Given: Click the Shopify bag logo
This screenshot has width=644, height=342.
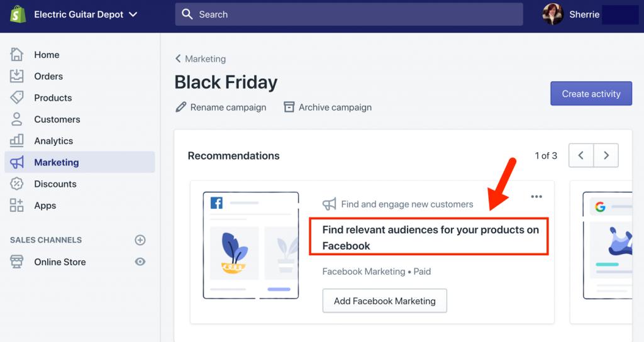Looking at the screenshot, I should 18,14.
